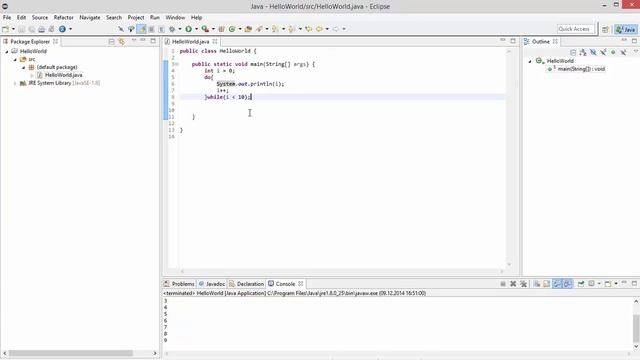Open the Run Last Tool dropdown arrow
Image resolution: width=640 pixels, height=360 pixels.
(213, 29)
